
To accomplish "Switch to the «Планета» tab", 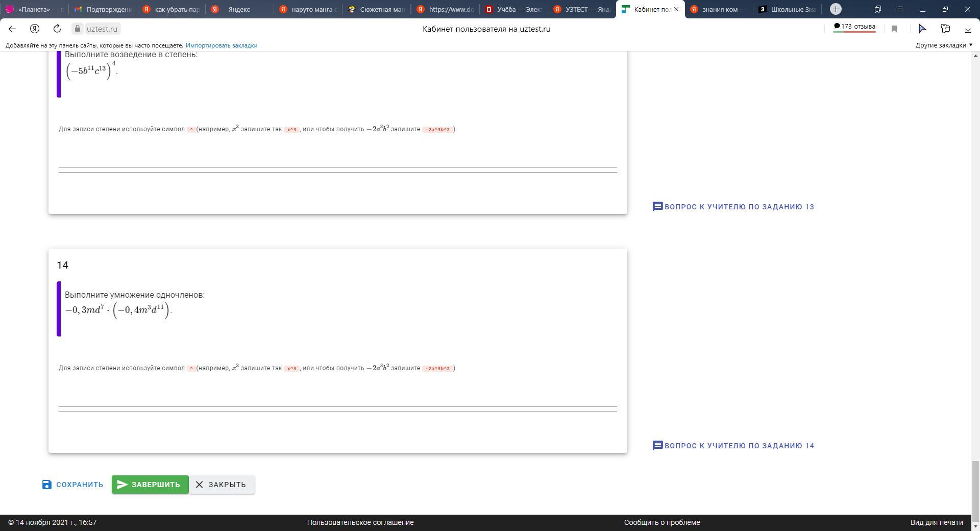I will 35,9.
